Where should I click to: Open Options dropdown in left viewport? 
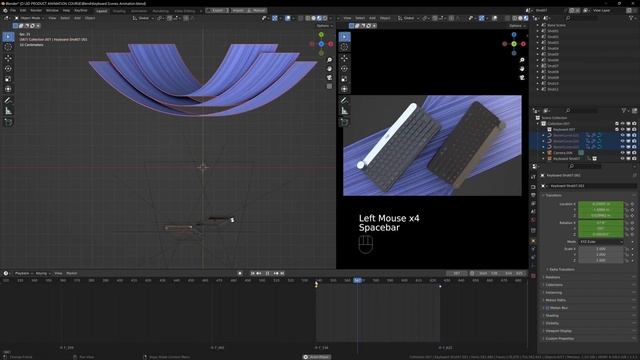pyautogui.click(x=325, y=26)
